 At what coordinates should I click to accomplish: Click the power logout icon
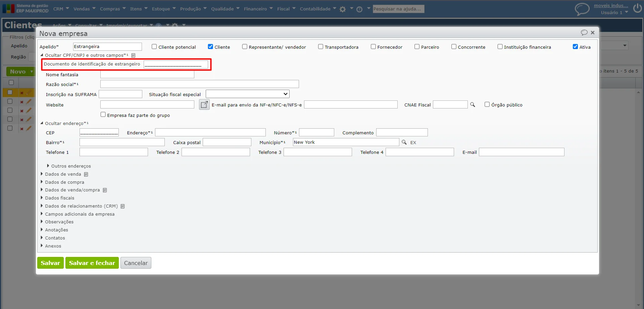pos(637,8)
